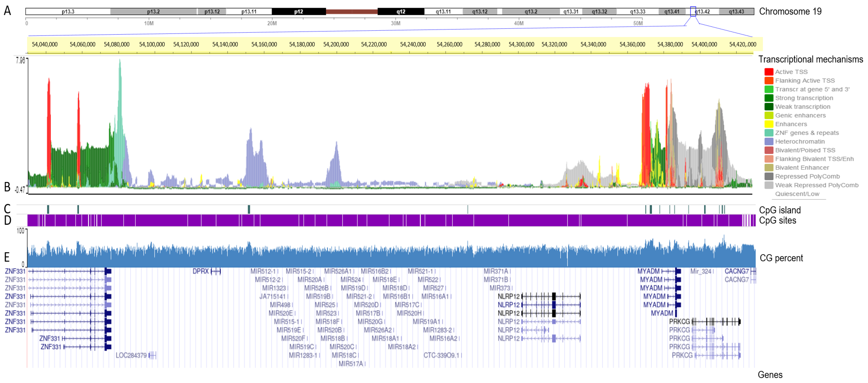Click the Active TSS red legend swatch

(x=769, y=72)
